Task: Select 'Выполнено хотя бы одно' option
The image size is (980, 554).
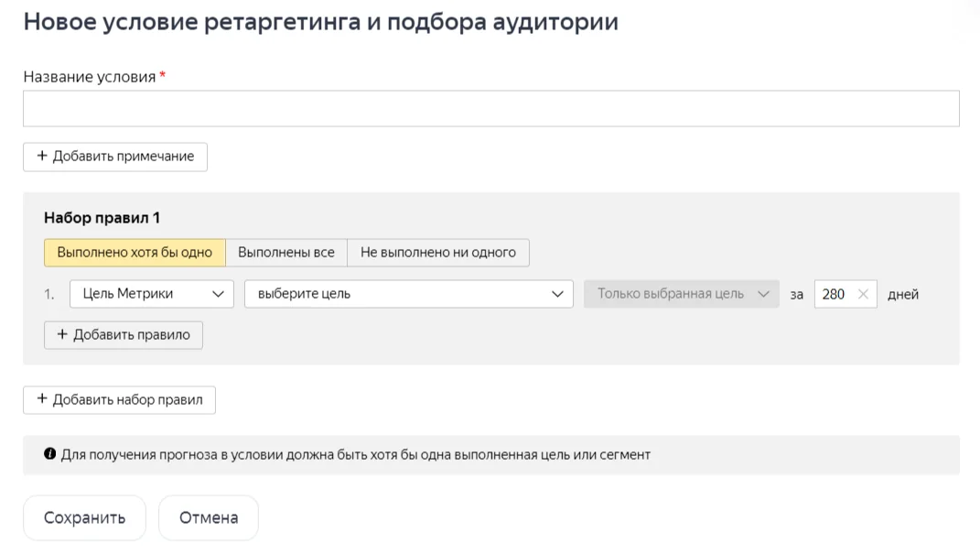Action: click(x=135, y=253)
